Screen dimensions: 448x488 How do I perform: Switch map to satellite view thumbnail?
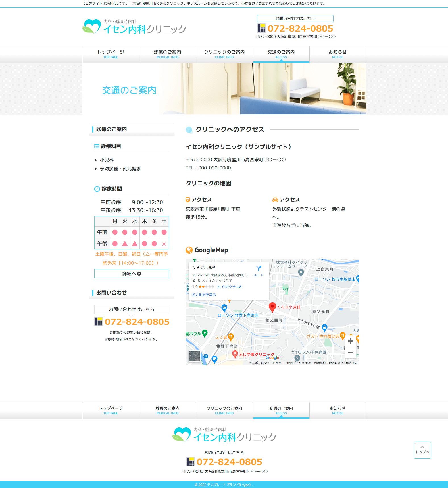coord(194,356)
